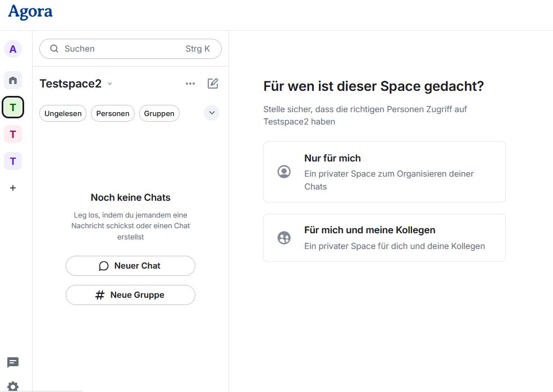553x392 pixels.
Task: Choose Für mich und meine Kollegen option
Action: (384, 238)
